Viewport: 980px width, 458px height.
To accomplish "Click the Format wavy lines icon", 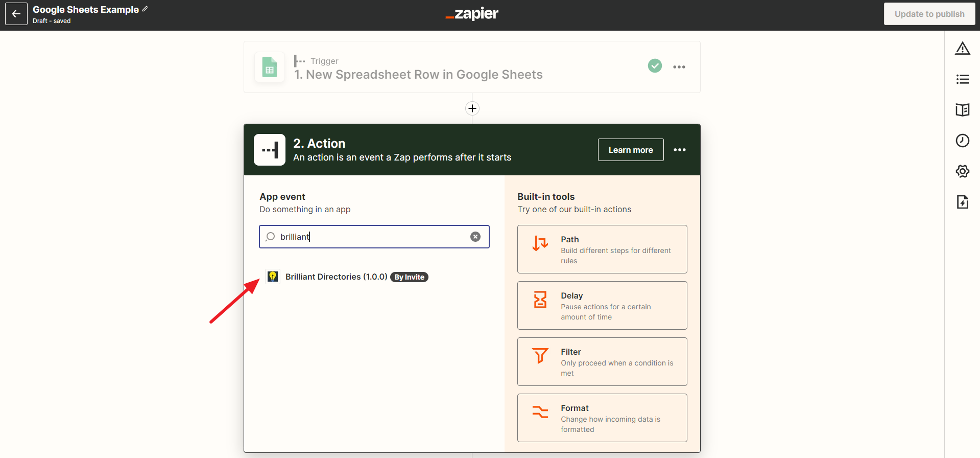I will click(540, 411).
